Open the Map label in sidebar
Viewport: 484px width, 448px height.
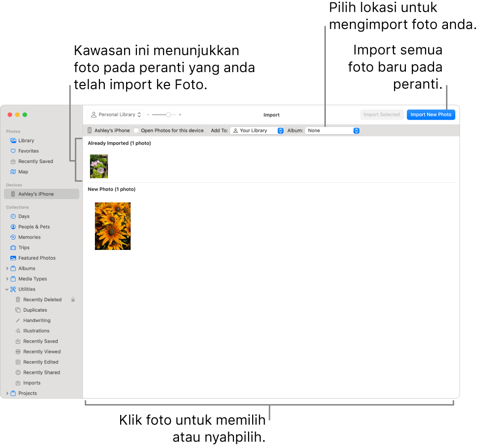click(23, 172)
